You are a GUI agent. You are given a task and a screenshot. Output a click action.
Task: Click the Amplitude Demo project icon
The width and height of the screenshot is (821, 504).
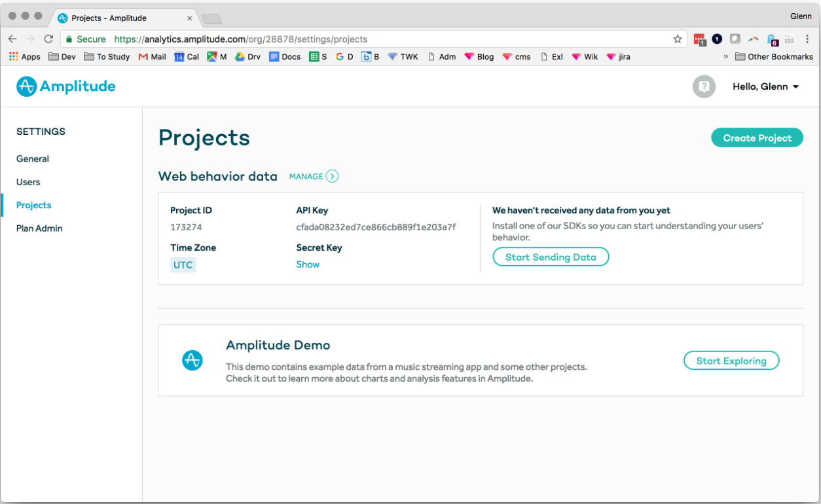click(x=192, y=360)
